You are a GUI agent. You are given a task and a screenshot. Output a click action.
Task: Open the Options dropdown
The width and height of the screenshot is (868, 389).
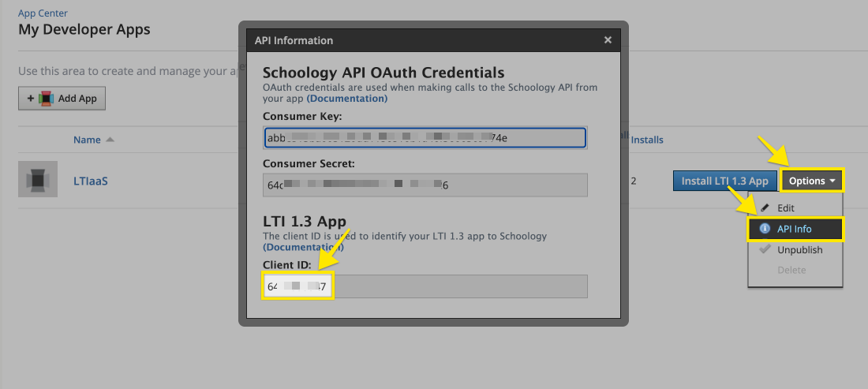(811, 181)
